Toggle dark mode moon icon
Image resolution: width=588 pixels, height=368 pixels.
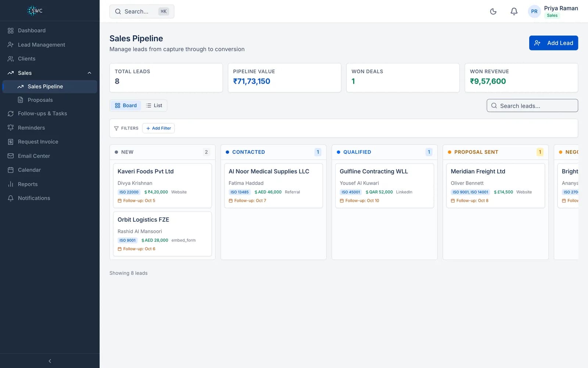493,11
